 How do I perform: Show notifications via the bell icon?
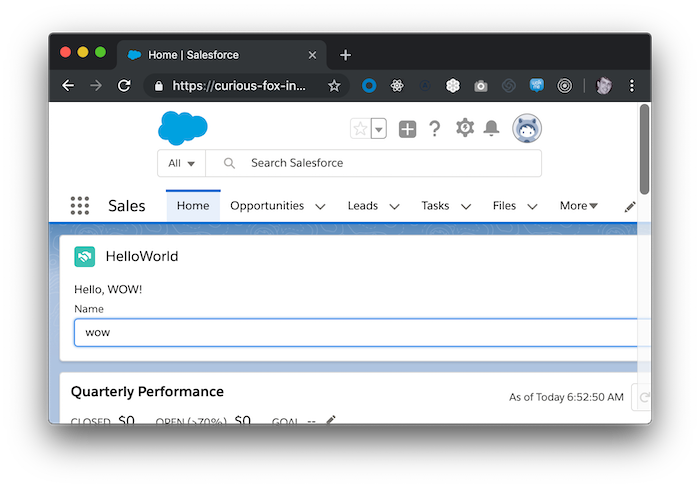tap(492, 128)
